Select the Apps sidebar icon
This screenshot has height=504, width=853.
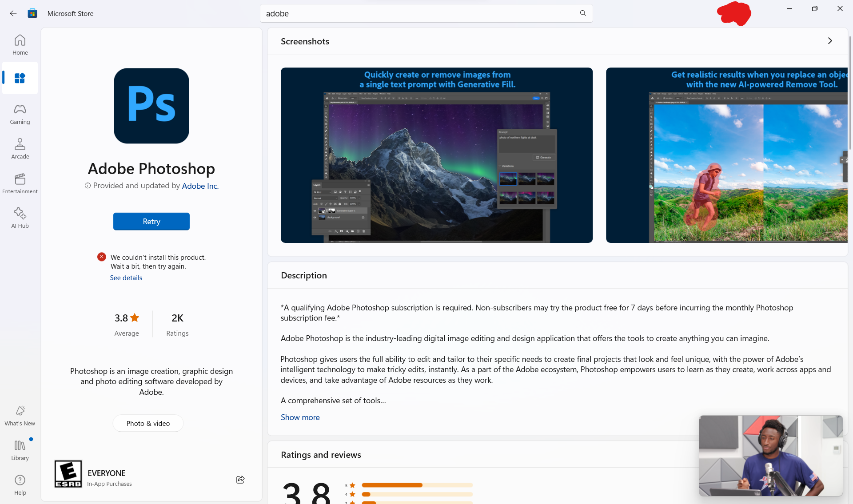tap(20, 78)
